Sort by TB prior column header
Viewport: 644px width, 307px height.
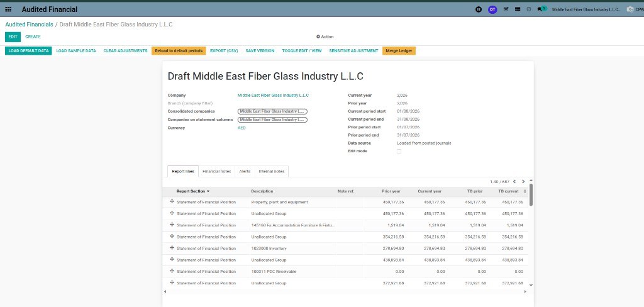point(475,191)
